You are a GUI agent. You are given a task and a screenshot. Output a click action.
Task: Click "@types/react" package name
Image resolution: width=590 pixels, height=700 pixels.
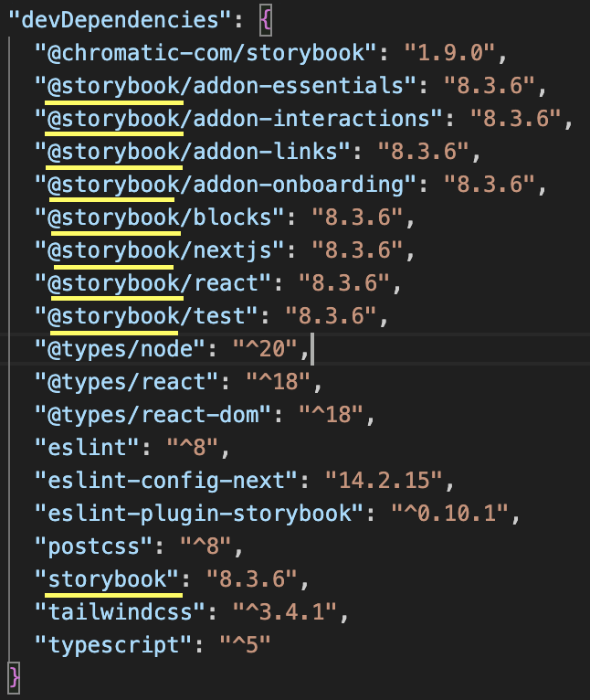click(126, 382)
